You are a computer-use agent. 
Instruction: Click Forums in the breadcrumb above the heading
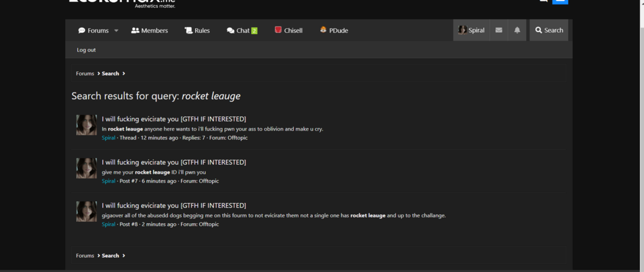tap(85, 73)
